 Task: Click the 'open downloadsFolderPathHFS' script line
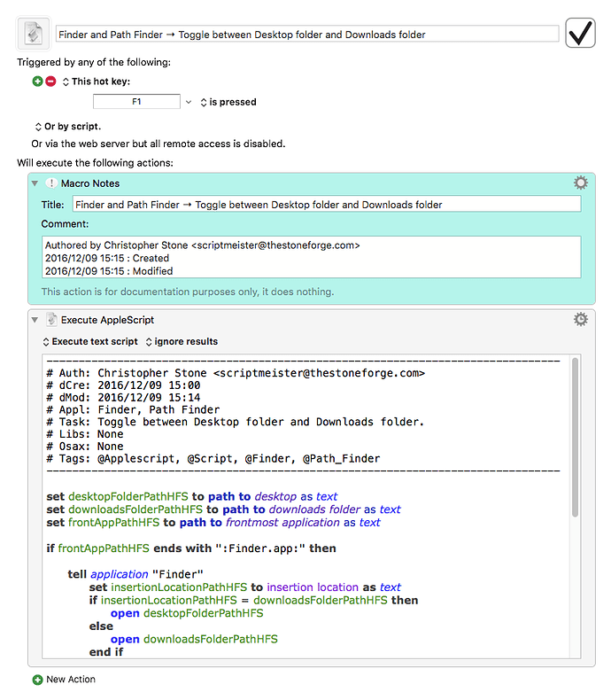194,639
